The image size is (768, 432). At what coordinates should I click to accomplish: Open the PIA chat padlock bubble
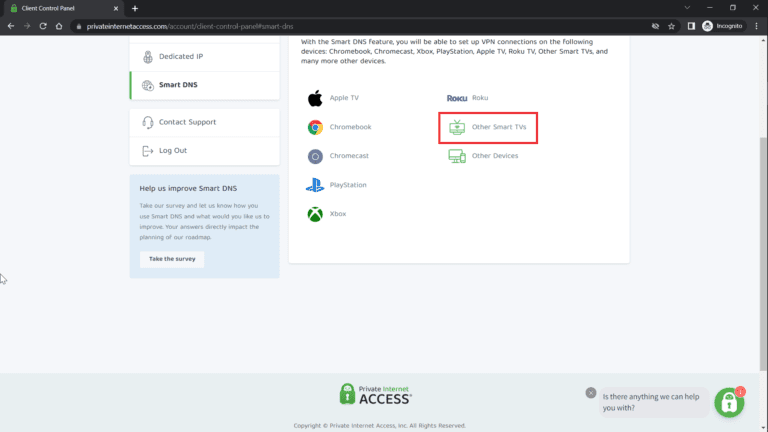click(x=730, y=402)
